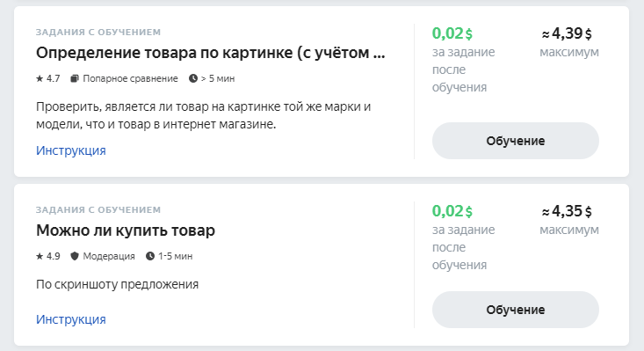Open the task title Определение товара по картинке
The image size is (644, 351).
(210, 53)
